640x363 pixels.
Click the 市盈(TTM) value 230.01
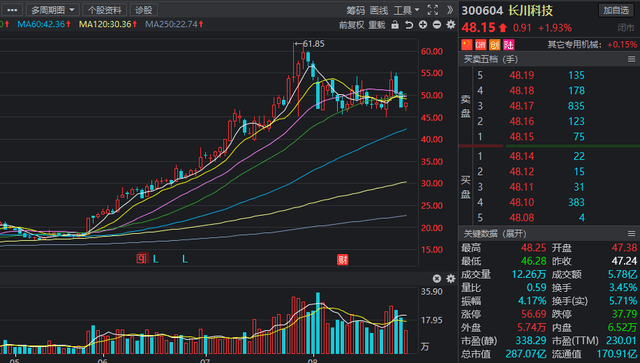(620, 341)
